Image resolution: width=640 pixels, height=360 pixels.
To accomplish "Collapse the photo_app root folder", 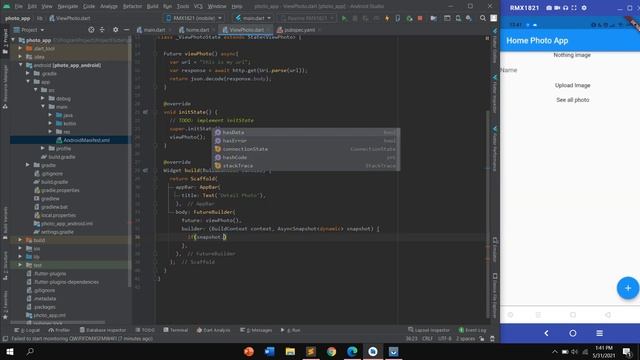I will coord(13,40).
